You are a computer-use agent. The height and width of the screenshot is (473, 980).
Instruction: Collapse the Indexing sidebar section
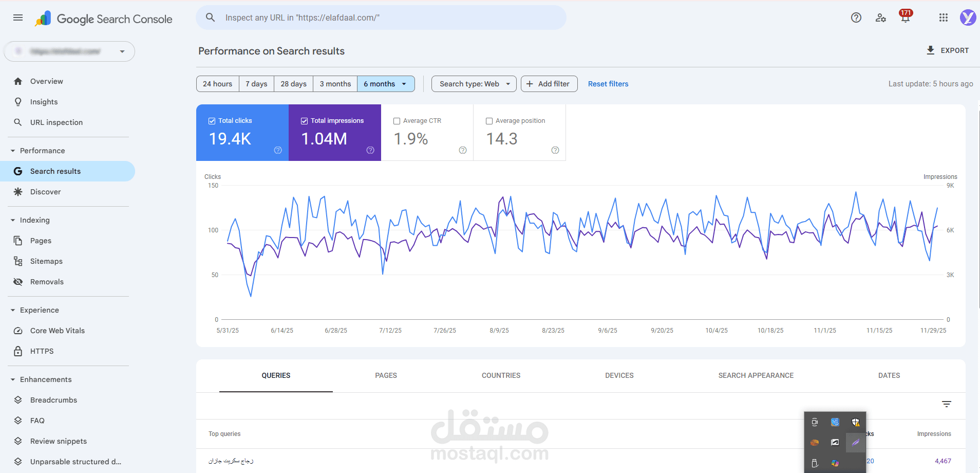pos(13,220)
